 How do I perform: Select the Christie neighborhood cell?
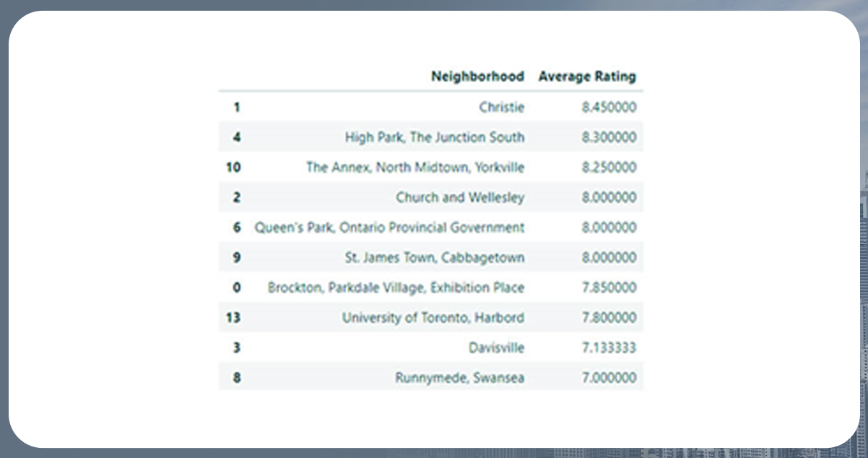coord(501,107)
